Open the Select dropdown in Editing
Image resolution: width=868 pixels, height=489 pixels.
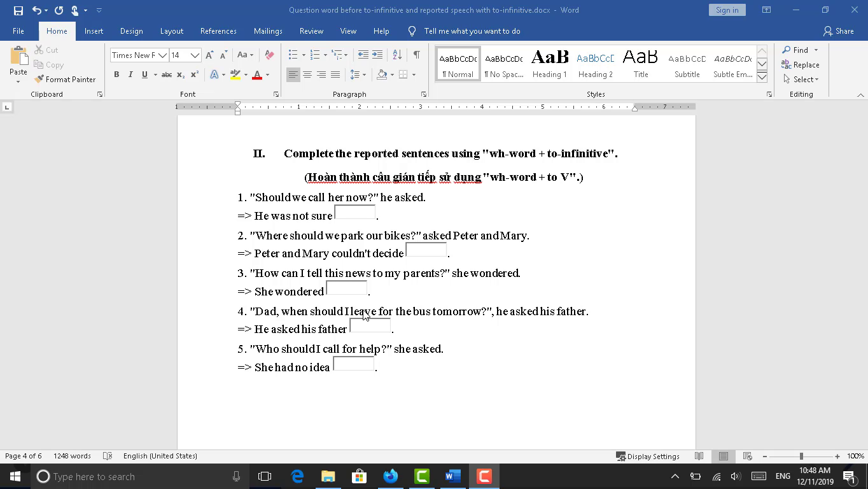pos(801,80)
